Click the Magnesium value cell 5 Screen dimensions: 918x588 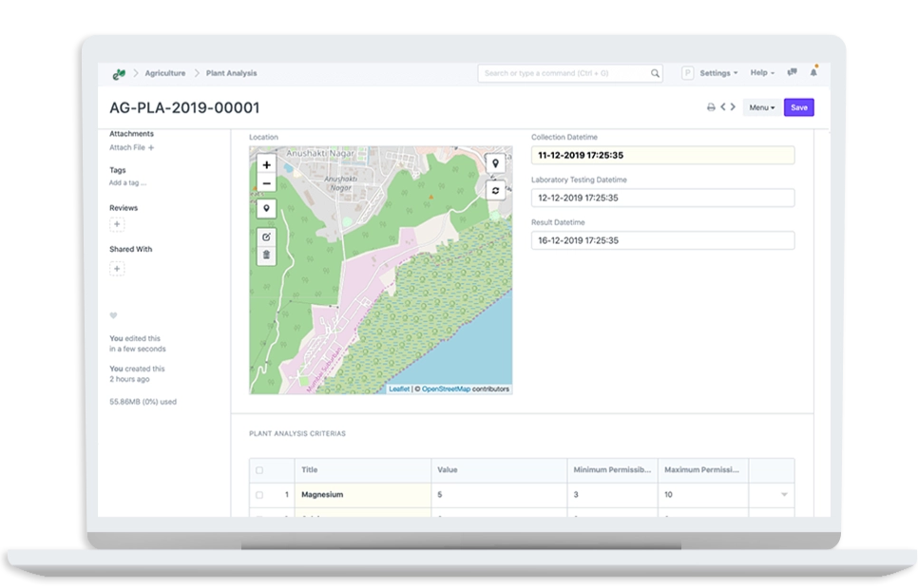(x=499, y=495)
